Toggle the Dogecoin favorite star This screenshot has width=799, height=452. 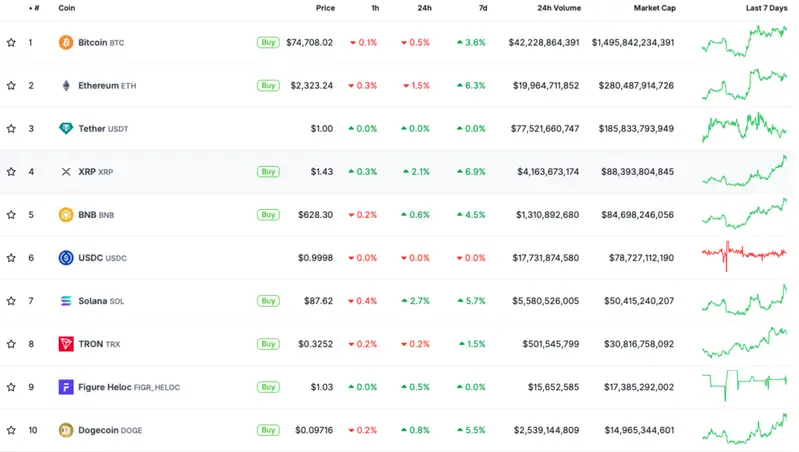click(x=11, y=430)
